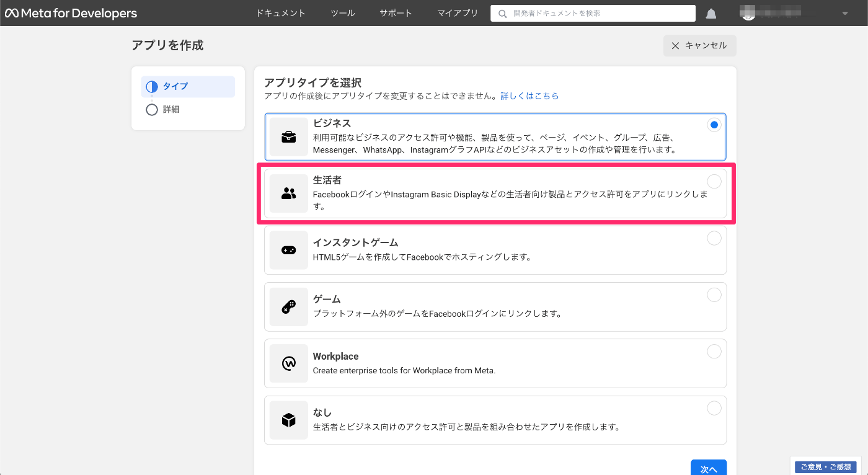
Task: Select the ビジネス radio button
Action: 714,125
